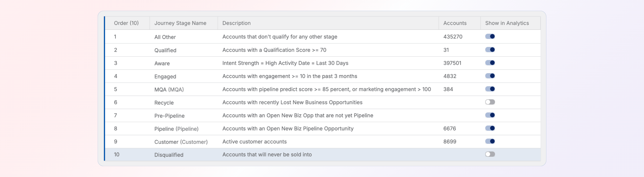This screenshot has height=177, width=644.
Task: Turn off Customer stage analytics toggle
Action: [490, 142]
